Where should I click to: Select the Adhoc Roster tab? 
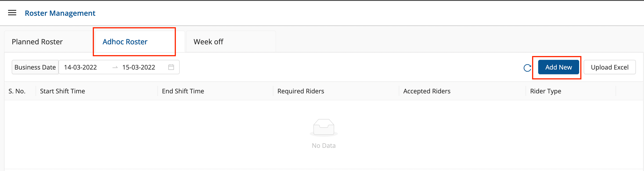(125, 42)
